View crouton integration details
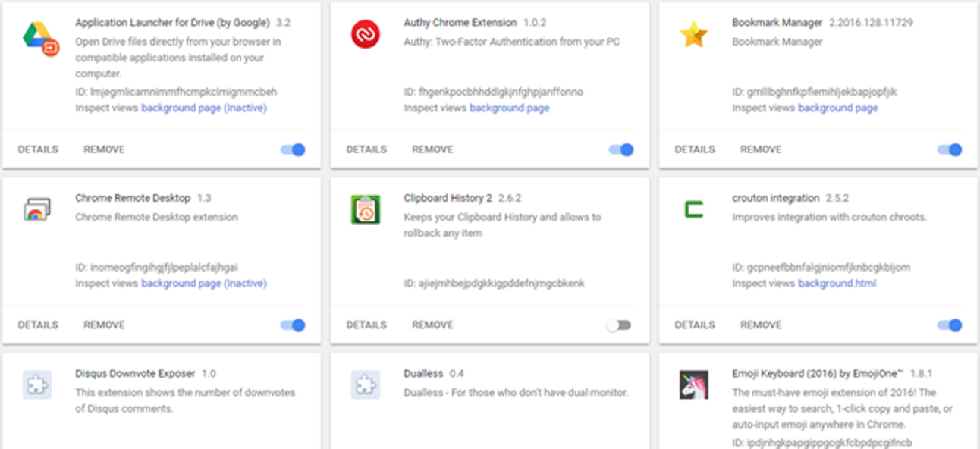Viewport: 980px width, 449px height. 695,325
